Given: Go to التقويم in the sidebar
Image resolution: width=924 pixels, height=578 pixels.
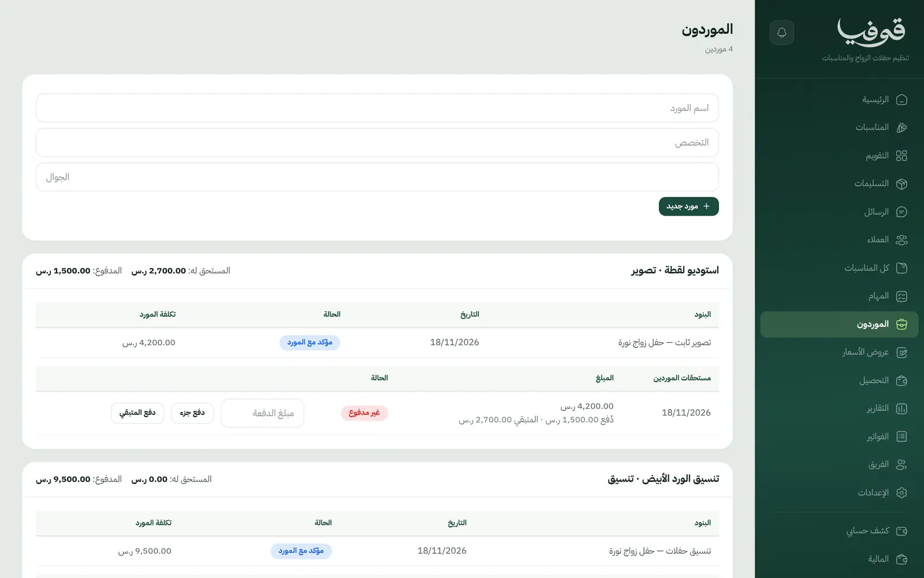Looking at the screenshot, I should (x=840, y=156).
